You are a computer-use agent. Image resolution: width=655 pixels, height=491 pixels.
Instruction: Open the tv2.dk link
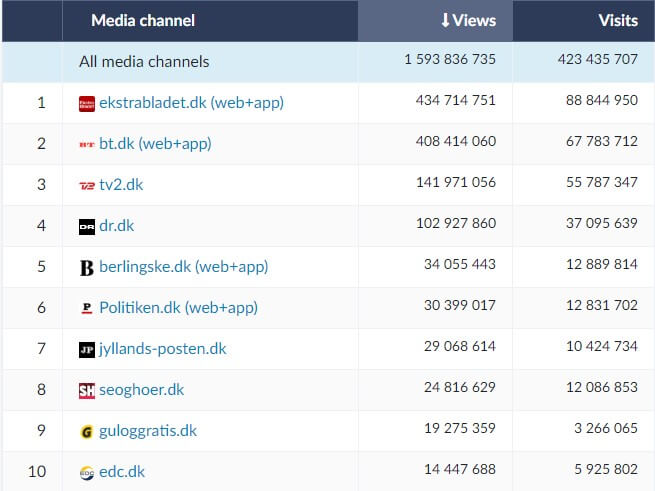[121, 185]
